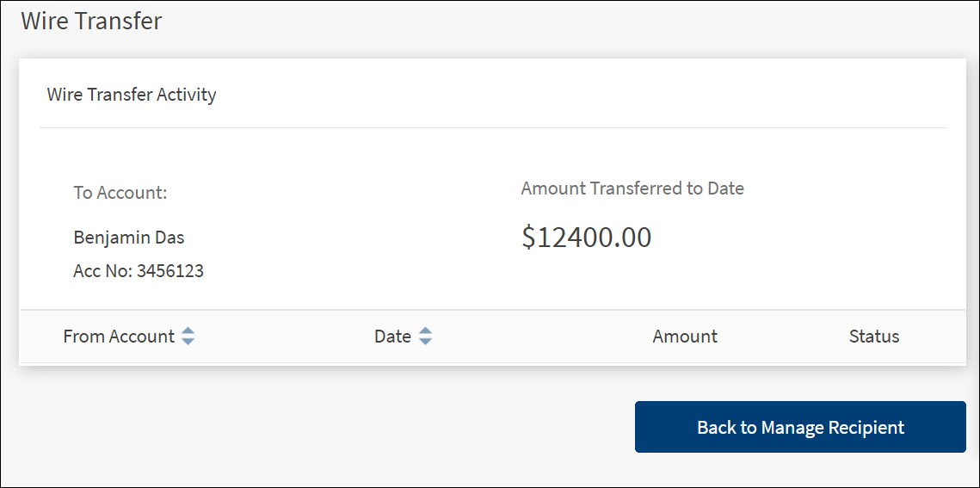Click the Wire Transfer page heading
This screenshot has width=980, height=488.
91,21
